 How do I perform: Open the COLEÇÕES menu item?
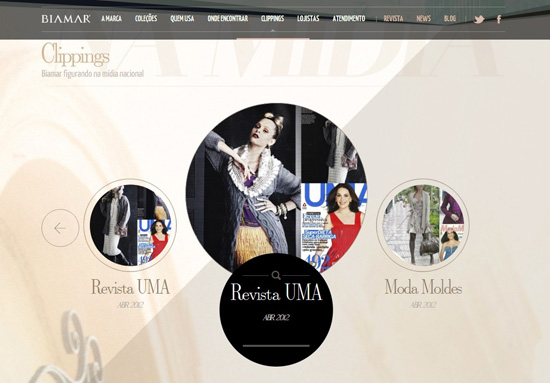click(146, 19)
